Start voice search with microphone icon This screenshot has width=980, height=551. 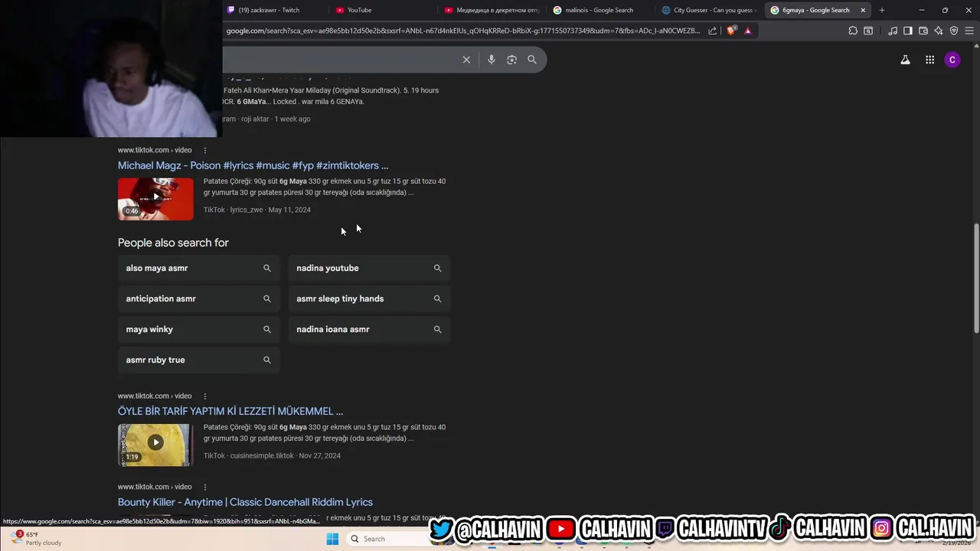point(492,60)
